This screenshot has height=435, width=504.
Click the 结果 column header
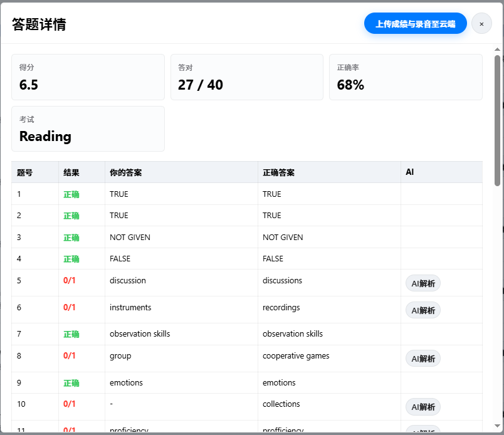81,172
